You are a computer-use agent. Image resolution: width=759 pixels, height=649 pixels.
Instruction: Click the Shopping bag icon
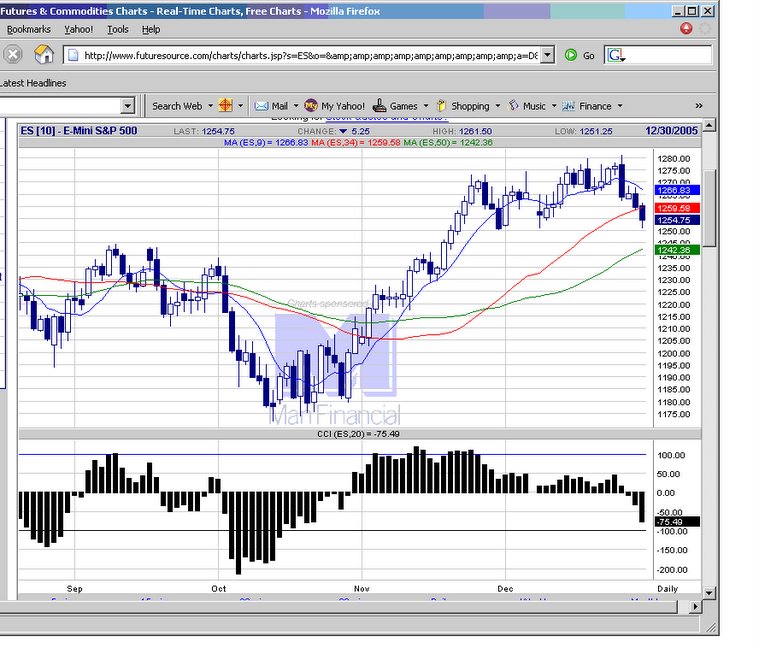pos(441,105)
